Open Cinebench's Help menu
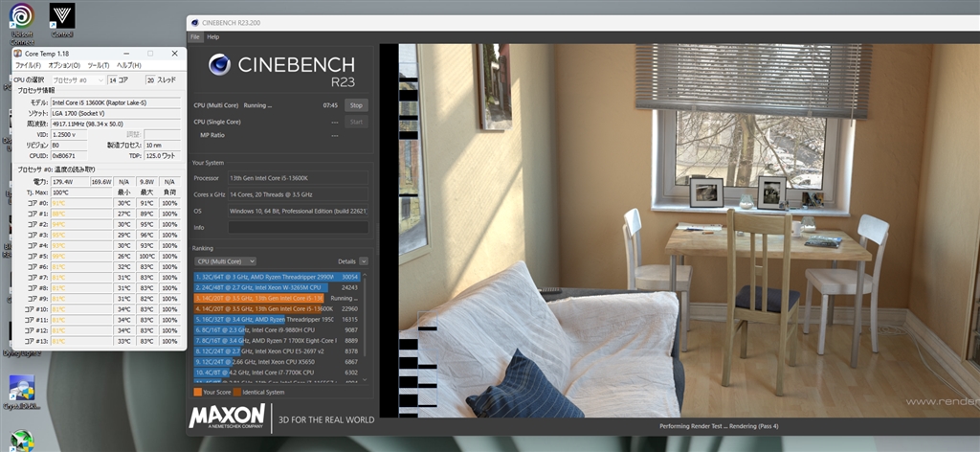The width and height of the screenshot is (980, 452). tap(213, 37)
